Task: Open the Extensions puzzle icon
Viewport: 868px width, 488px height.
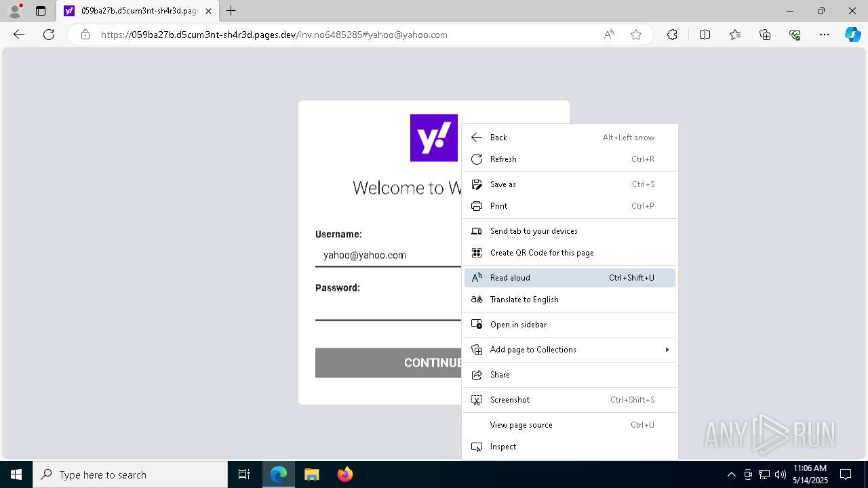Action: tap(672, 35)
